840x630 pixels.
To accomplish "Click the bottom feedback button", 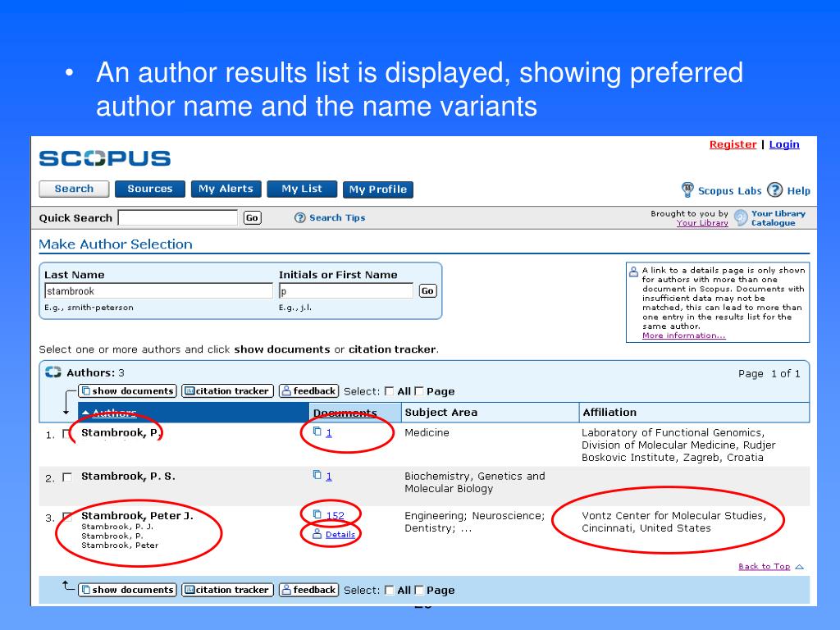I will (x=309, y=590).
